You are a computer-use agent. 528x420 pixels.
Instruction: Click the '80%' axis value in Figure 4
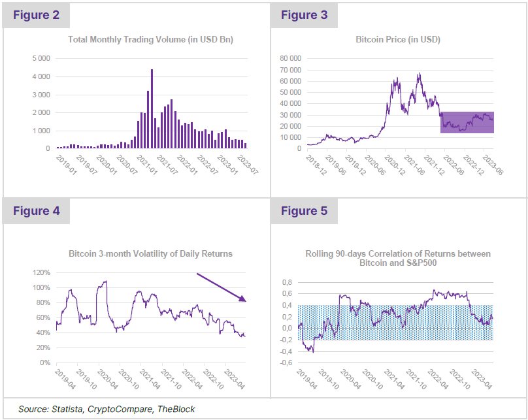[x=43, y=303]
